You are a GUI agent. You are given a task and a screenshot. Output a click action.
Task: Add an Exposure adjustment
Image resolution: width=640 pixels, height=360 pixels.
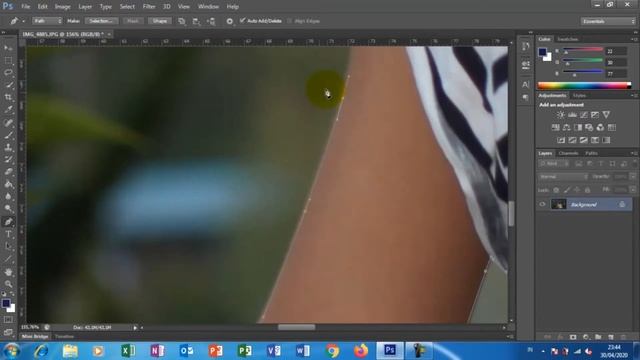click(595, 115)
